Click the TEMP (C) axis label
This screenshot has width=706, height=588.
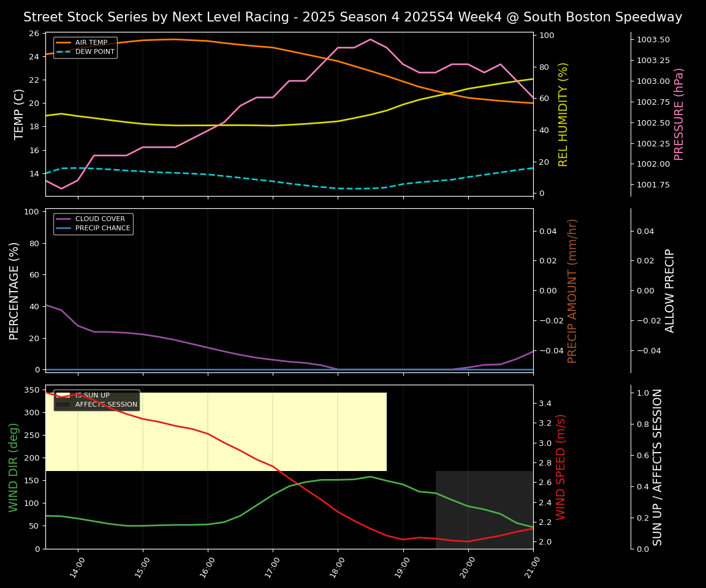click(x=20, y=114)
